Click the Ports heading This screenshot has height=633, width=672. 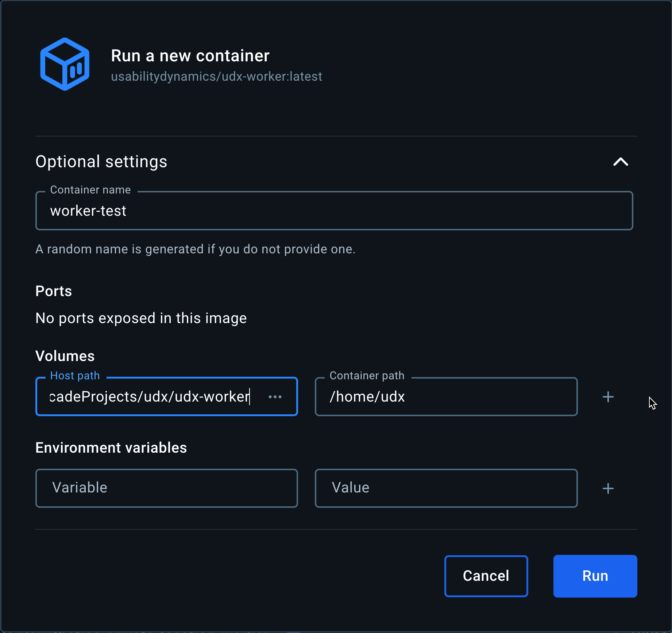[x=54, y=291]
